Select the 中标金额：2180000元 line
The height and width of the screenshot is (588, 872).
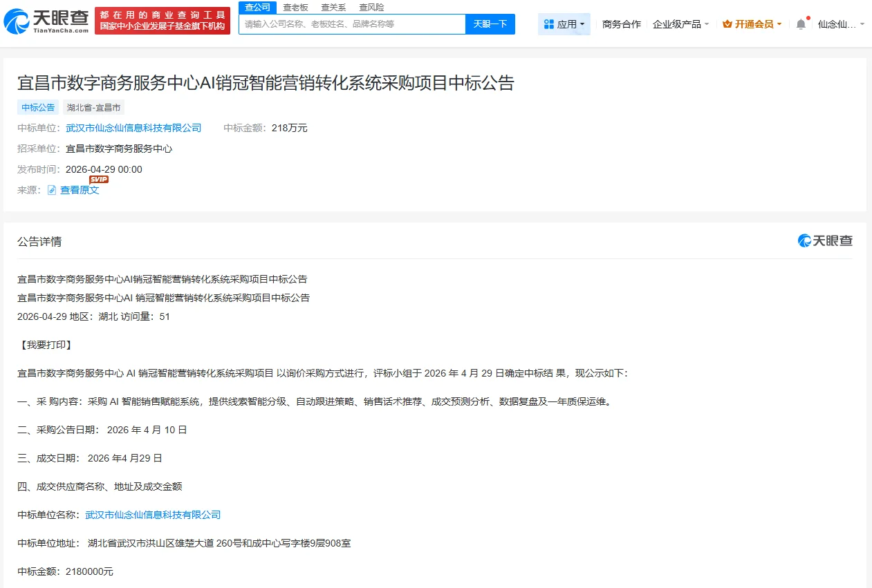click(65, 571)
